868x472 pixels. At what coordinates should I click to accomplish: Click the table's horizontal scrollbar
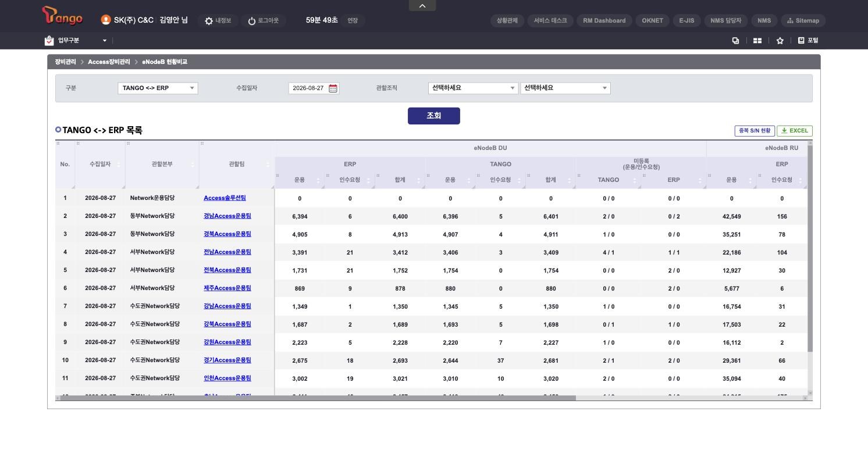318,398
